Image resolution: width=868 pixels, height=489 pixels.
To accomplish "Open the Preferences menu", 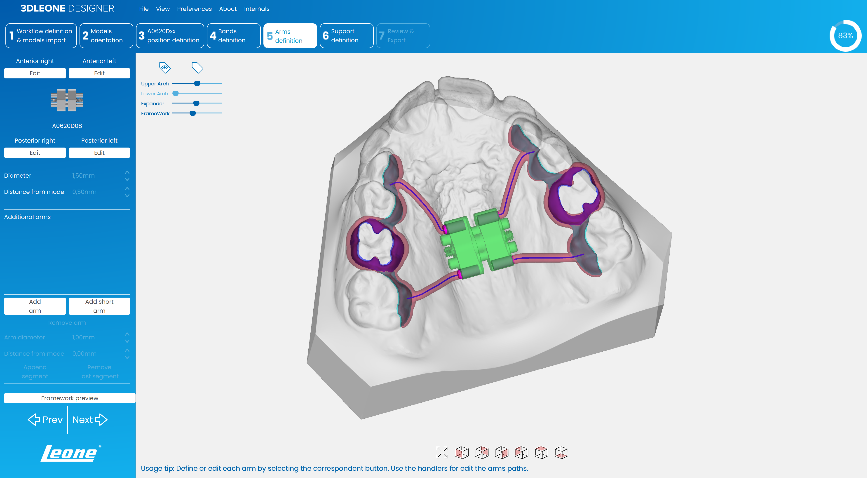I will [x=194, y=9].
